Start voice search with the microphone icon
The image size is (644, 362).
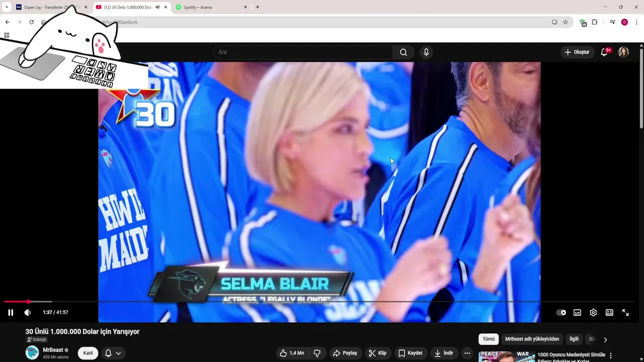click(426, 52)
